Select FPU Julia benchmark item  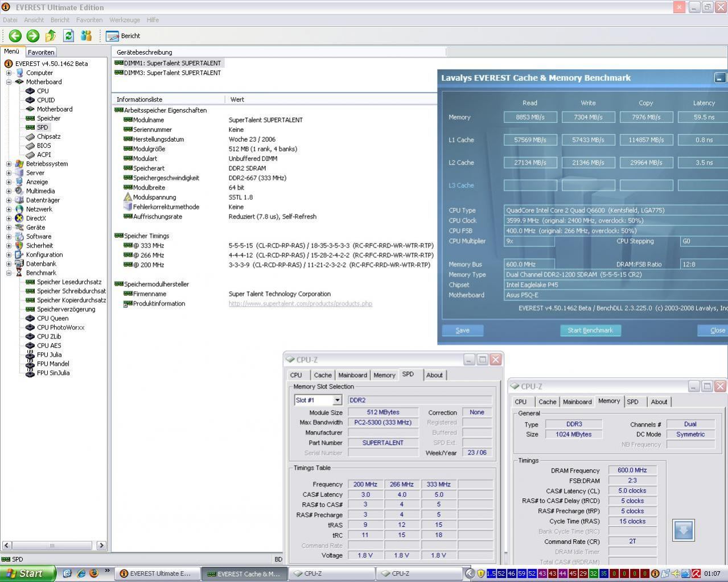49,355
